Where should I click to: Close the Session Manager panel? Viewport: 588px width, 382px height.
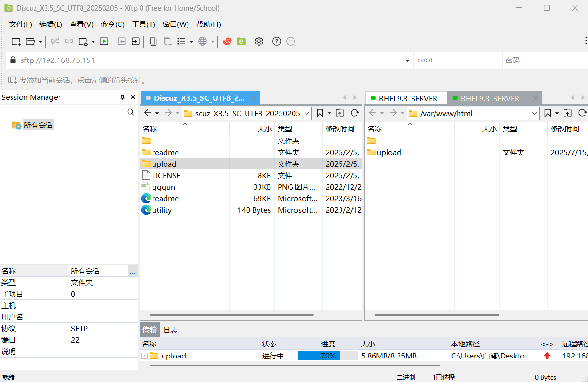pos(133,97)
